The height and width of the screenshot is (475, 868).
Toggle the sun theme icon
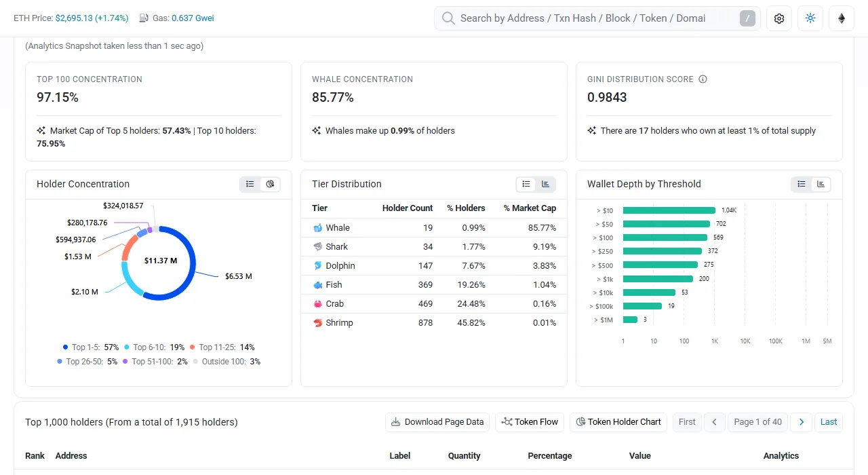click(810, 18)
